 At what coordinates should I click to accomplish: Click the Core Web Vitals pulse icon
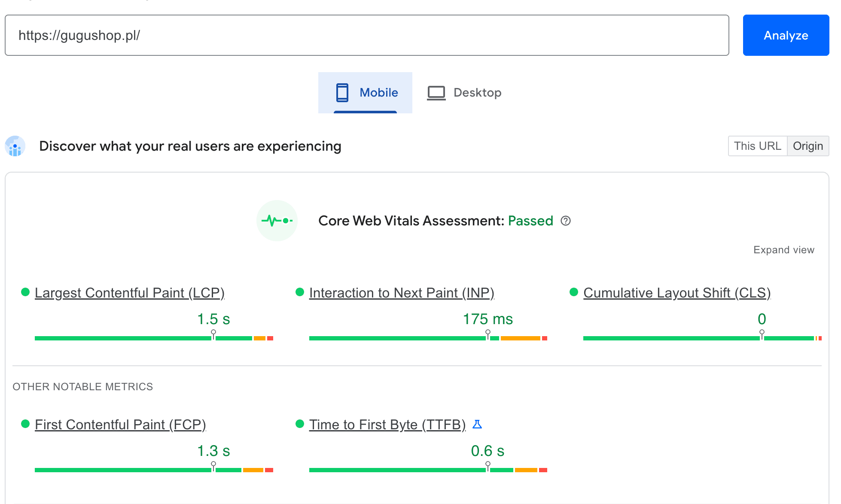click(277, 221)
